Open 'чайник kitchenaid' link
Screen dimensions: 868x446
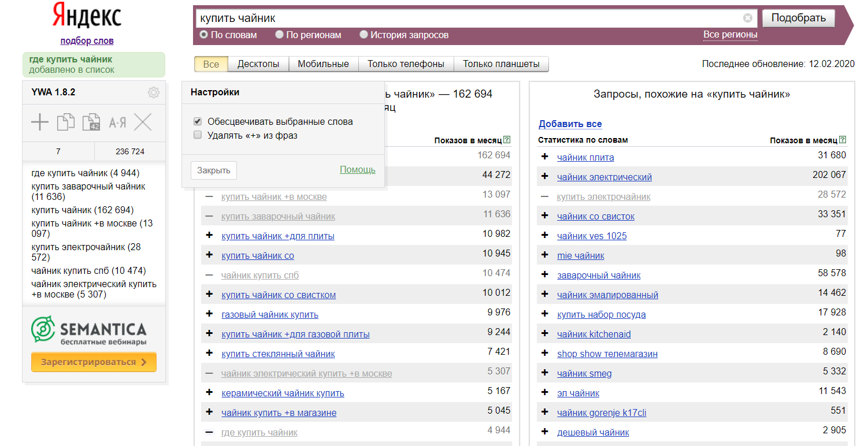click(594, 334)
